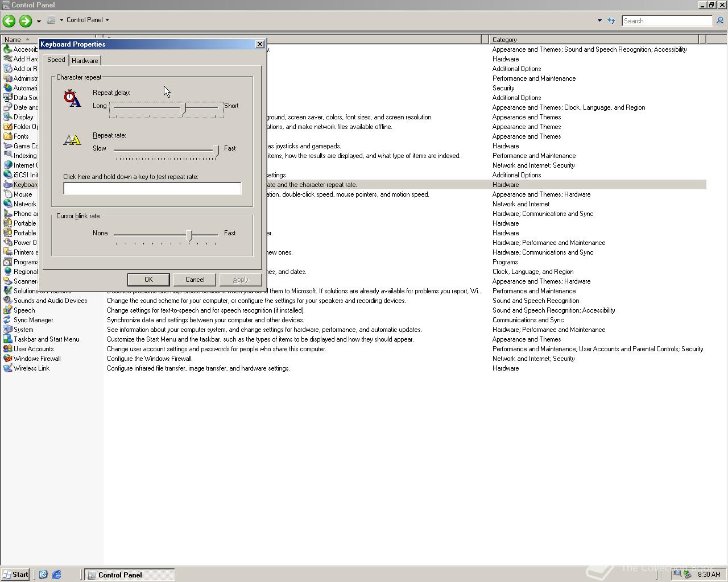Click the Refresh icon beside search box

(x=611, y=20)
